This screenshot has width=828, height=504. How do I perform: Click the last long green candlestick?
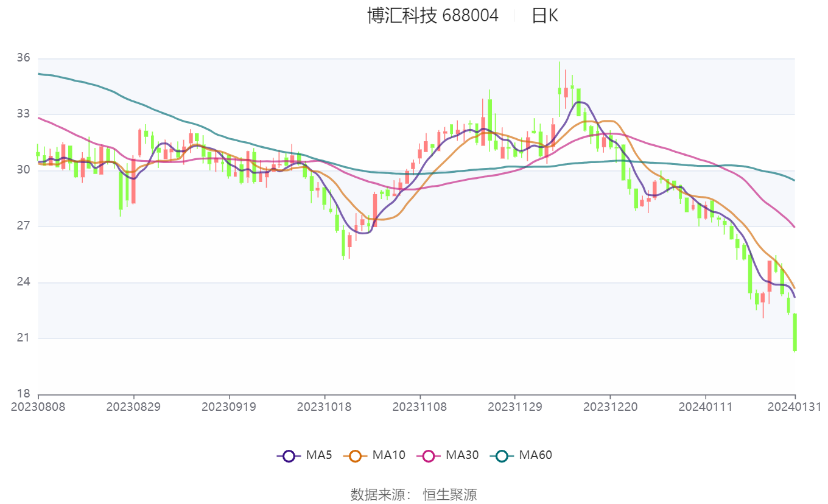tap(795, 332)
